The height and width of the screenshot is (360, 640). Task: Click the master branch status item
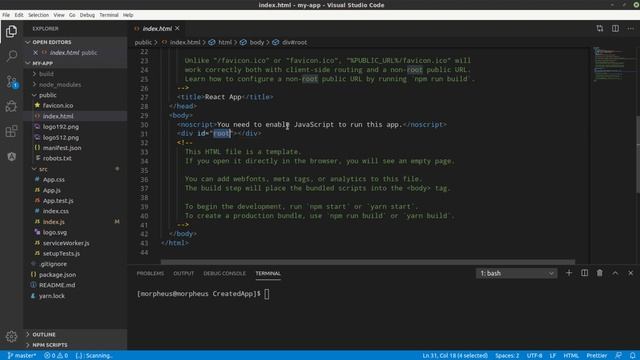22,356
